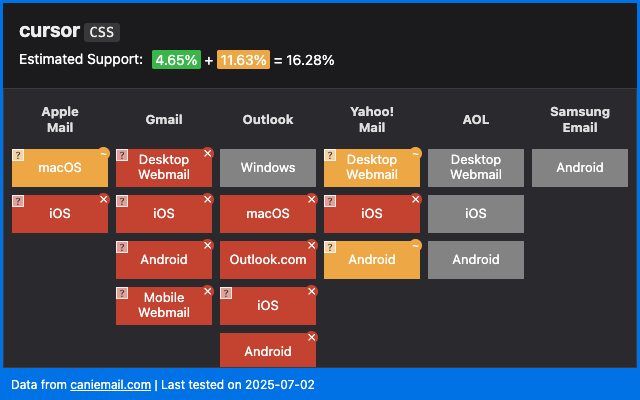Click the AOL iOS tile
This screenshot has width=640, height=400.
pos(476,214)
